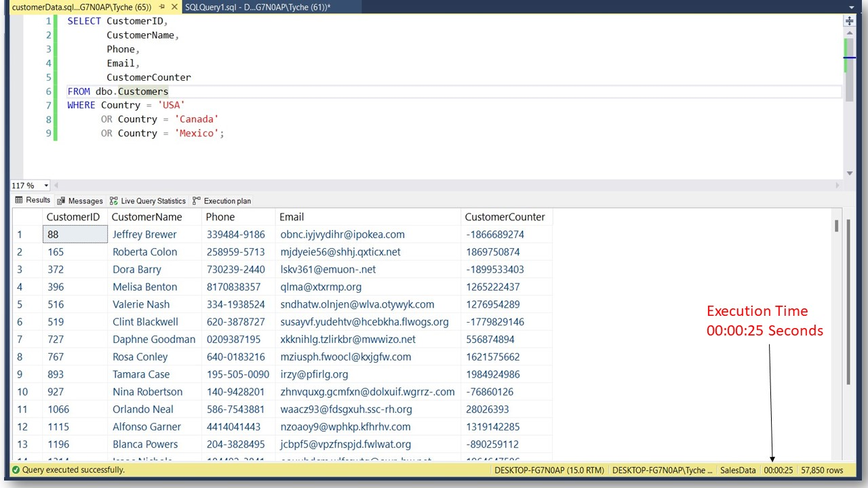Open the Execution plan tab
This screenshot has width=868, height=488.
[x=222, y=201]
